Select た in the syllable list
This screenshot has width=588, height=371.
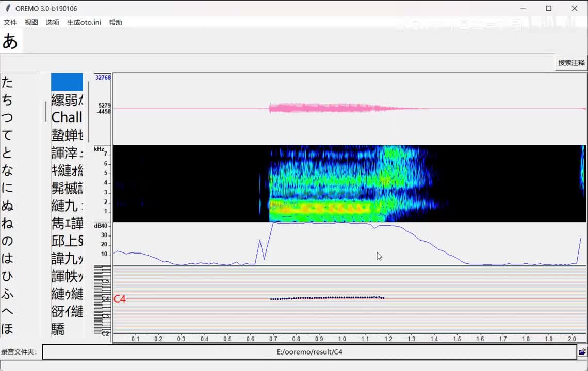point(7,82)
